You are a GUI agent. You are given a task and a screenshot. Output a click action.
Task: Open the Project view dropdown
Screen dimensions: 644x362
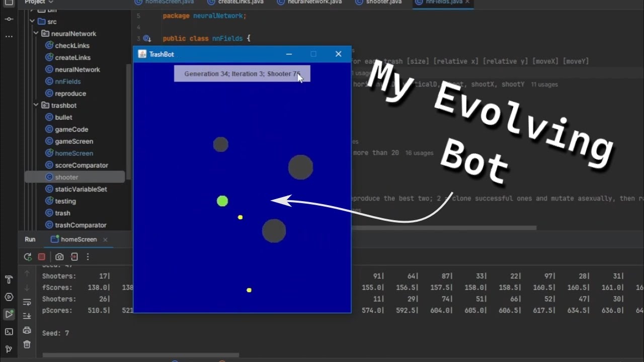pyautogui.click(x=39, y=2)
